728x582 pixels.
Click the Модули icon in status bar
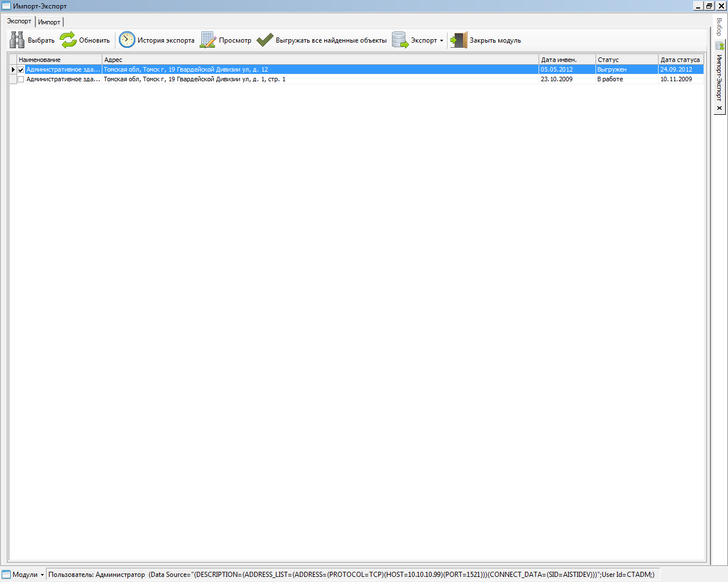pyautogui.click(x=6, y=574)
